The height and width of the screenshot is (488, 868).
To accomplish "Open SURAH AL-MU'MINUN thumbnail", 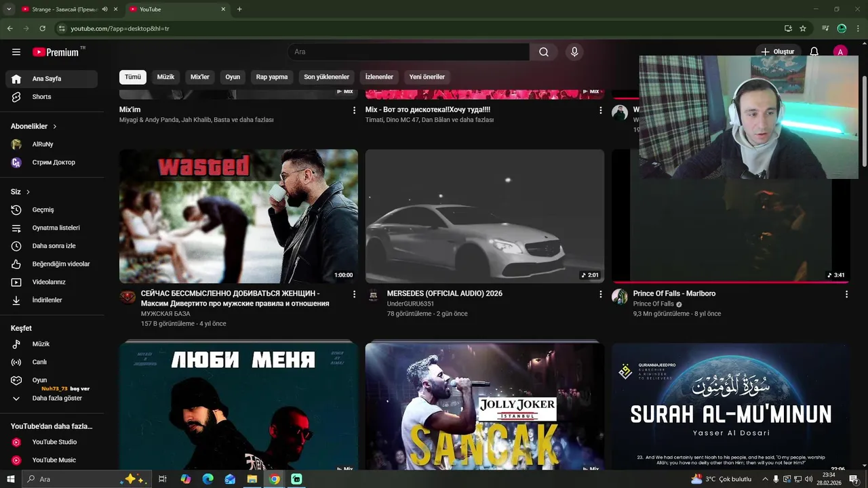I will [x=731, y=407].
